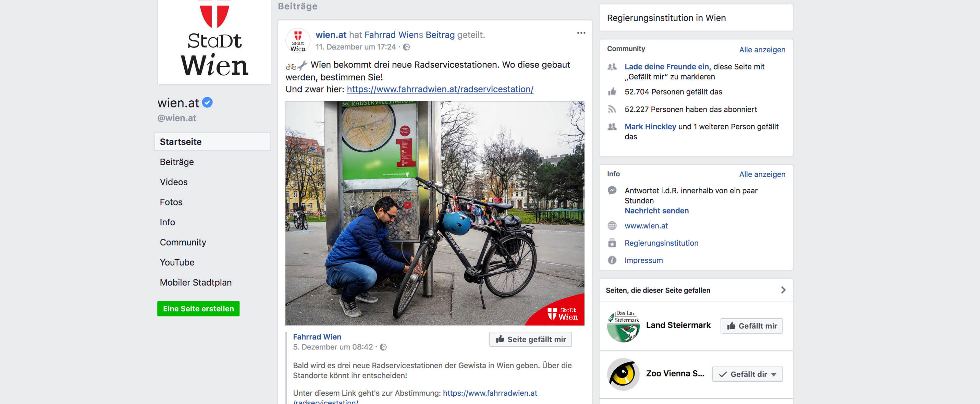Image resolution: width=980 pixels, height=404 pixels.
Task: Click 'Lade deine Freunde ein' link
Action: pos(668,67)
